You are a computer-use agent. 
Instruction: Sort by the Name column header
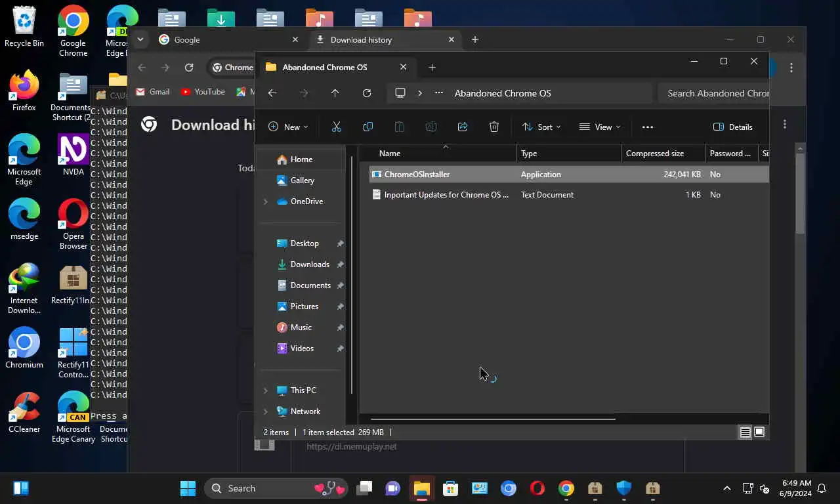(443, 154)
